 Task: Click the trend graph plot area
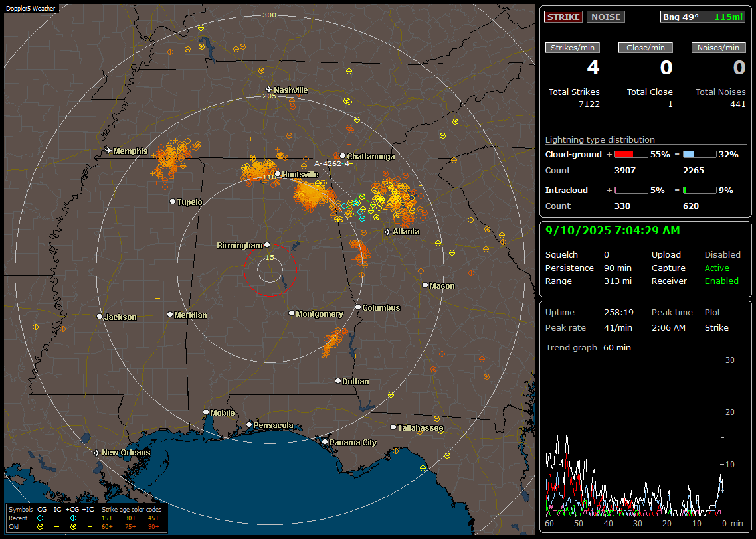coord(634,438)
